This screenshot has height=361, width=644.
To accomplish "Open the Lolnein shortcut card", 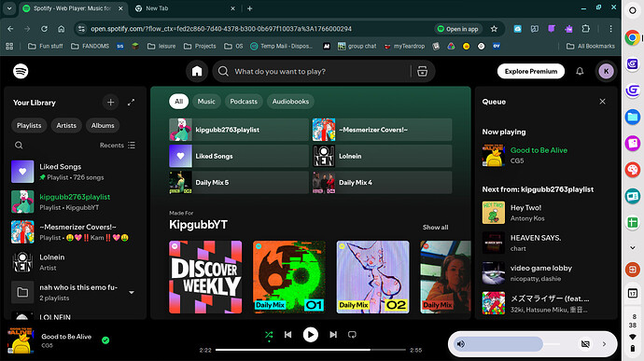I will (x=382, y=156).
